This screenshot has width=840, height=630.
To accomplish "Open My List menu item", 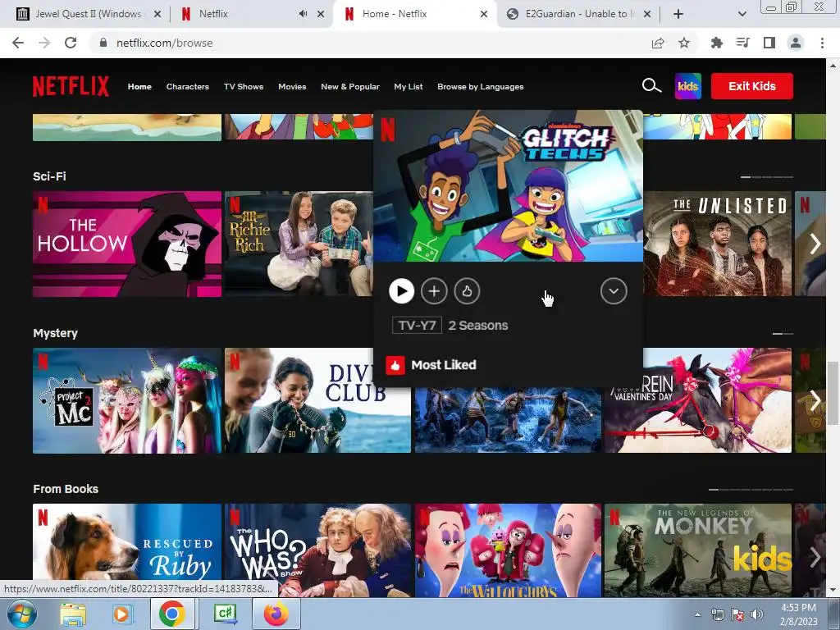I will point(409,87).
